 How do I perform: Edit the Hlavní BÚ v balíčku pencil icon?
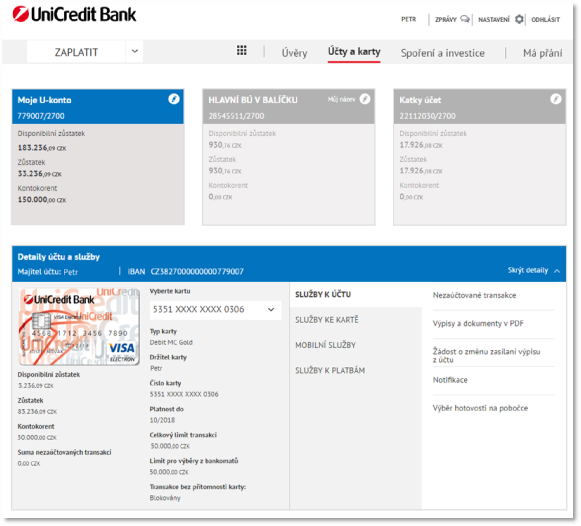(x=365, y=99)
